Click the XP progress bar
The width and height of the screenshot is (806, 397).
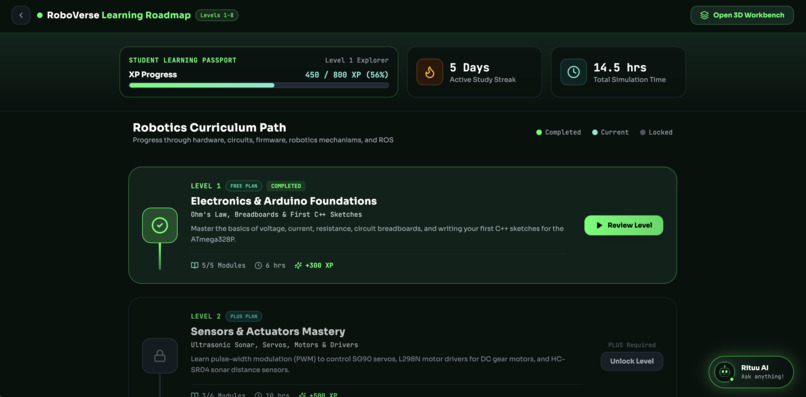259,85
